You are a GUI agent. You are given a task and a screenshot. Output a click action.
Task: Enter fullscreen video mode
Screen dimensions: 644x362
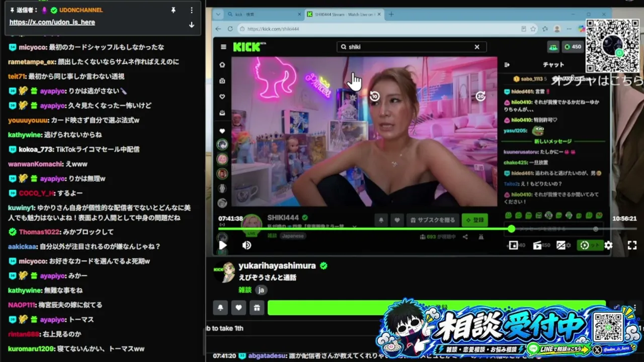click(x=632, y=245)
